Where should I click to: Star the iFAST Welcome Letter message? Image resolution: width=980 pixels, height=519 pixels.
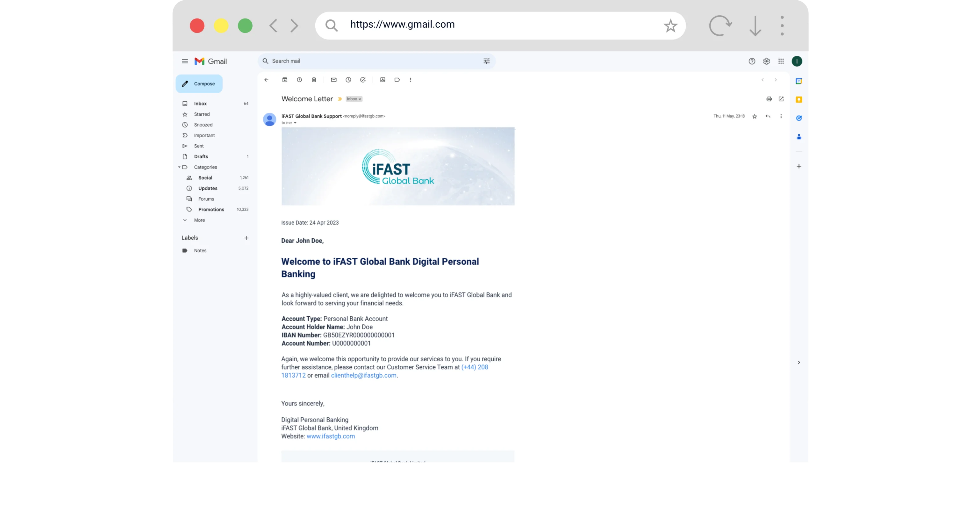pyautogui.click(x=755, y=116)
